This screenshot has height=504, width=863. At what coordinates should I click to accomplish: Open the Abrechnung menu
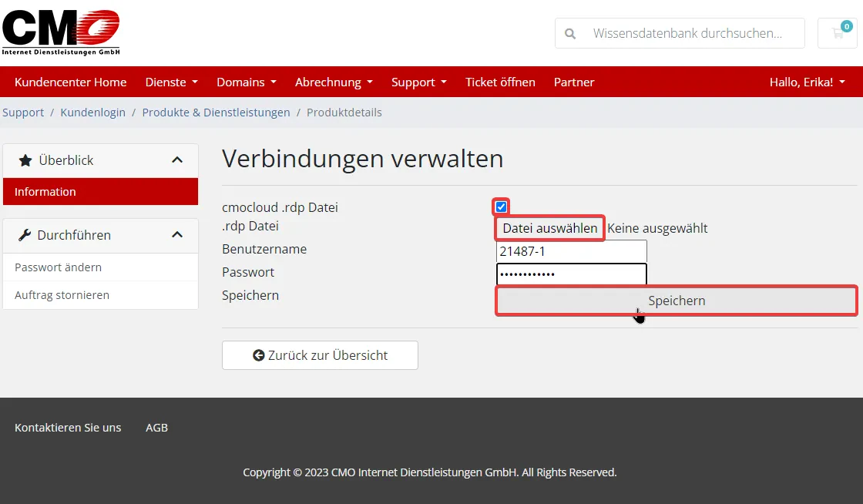click(x=334, y=82)
